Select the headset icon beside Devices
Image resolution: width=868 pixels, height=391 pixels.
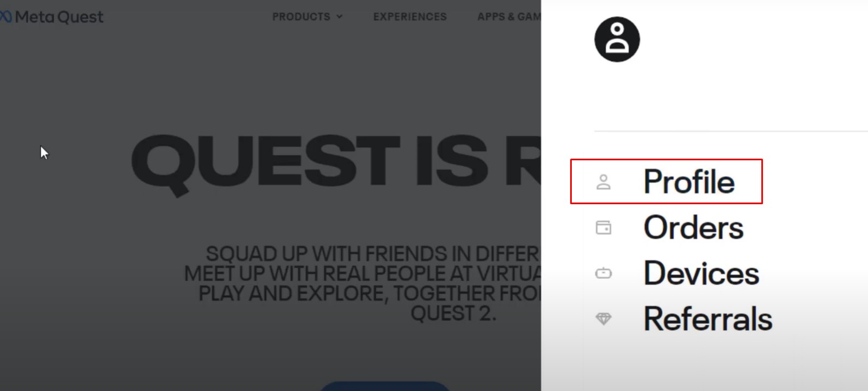(x=603, y=273)
